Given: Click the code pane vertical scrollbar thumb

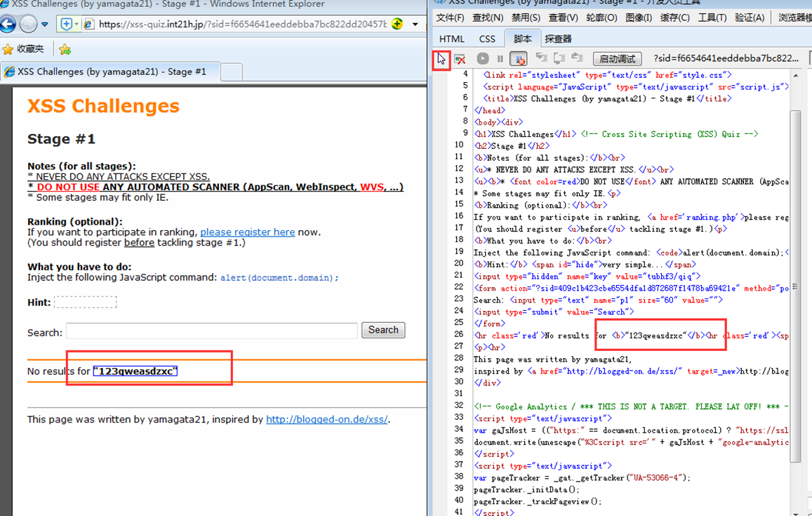Looking at the screenshot, I should [795, 286].
